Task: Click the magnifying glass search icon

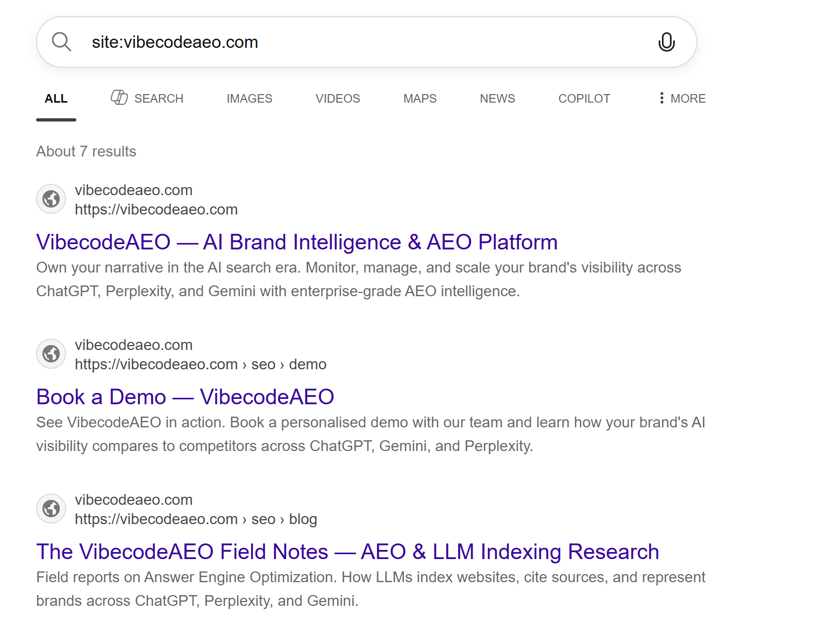Action: tap(61, 42)
